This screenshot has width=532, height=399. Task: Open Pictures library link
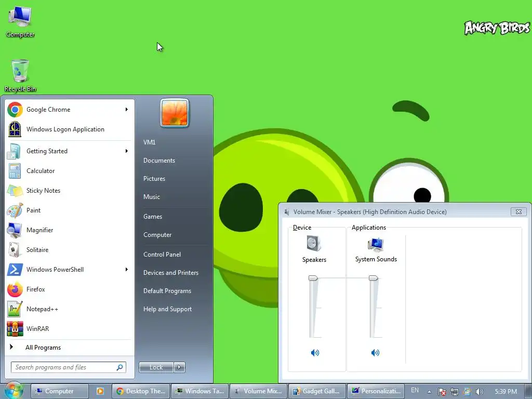154,179
